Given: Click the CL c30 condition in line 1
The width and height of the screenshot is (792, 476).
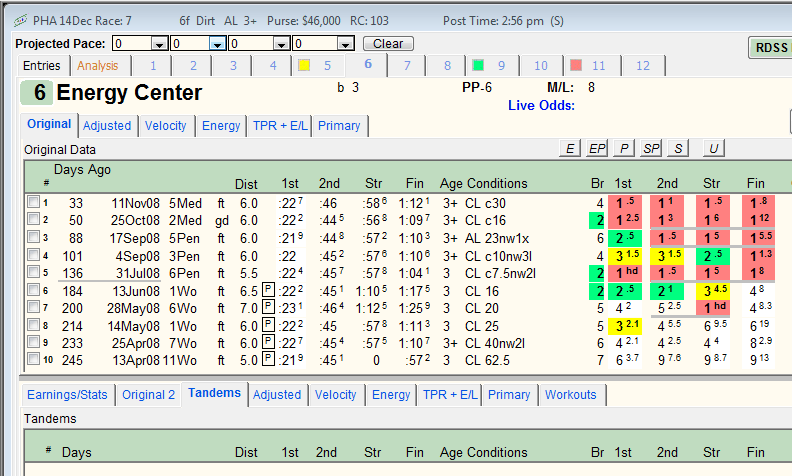Looking at the screenshot, I should [x=485, y=203].
